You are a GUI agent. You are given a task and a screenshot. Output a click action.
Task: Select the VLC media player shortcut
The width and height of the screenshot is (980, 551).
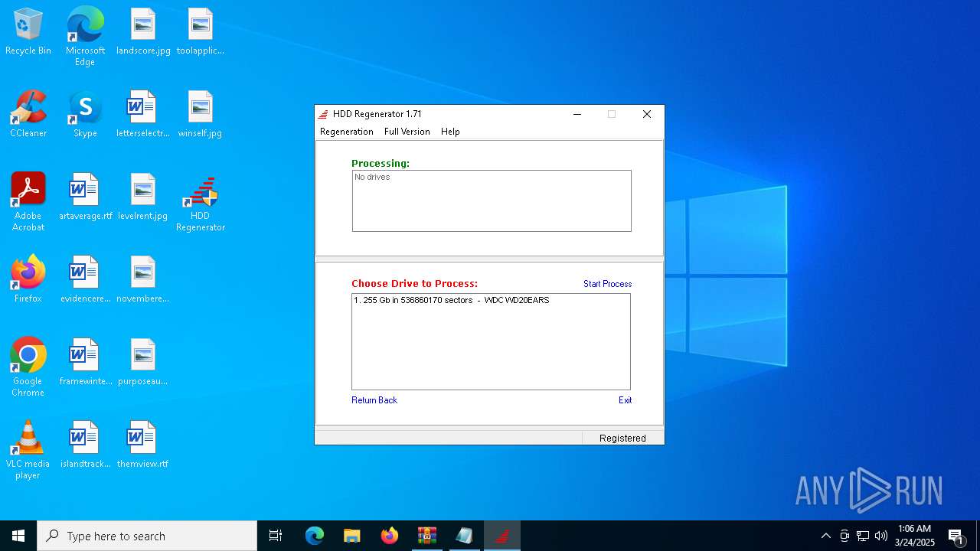(x=28, y=450)
